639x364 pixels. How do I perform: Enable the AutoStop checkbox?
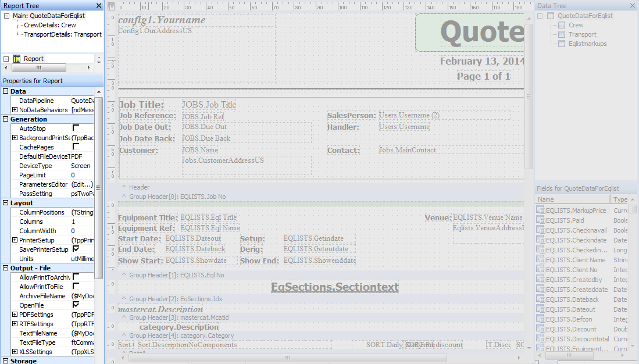pyautogui.click(x=76, y=128)
